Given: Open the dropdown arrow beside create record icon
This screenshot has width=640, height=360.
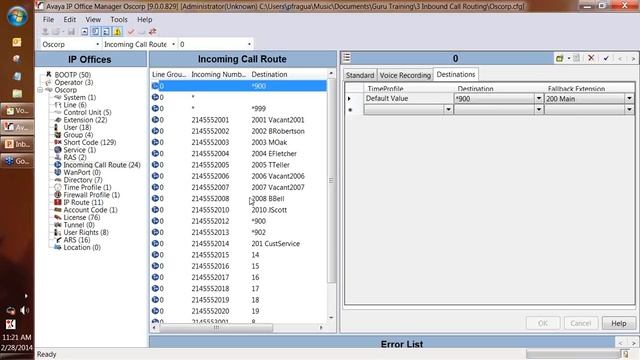Looking at the screenshot, I should (569, 58).
